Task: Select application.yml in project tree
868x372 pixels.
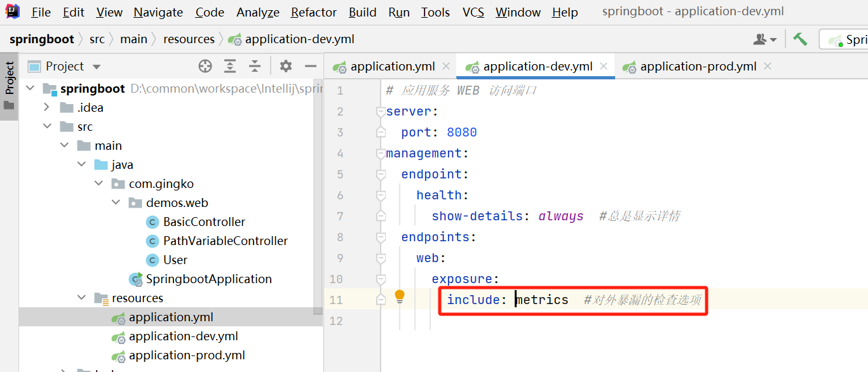Action: click(171, 317)
